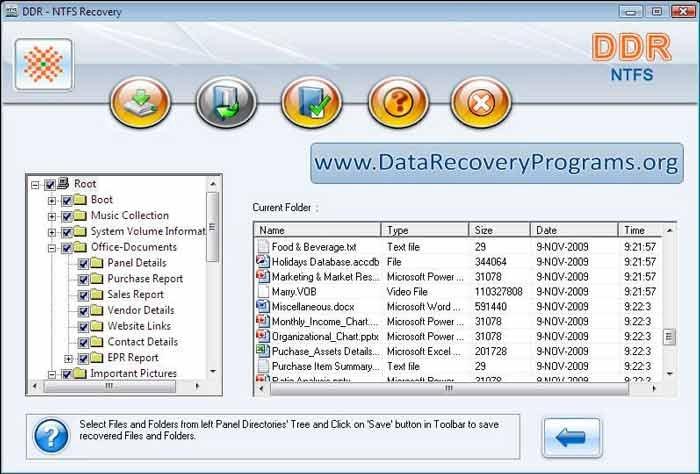Click the Sales Report folder icon
700x474 pixels.
pos(97,295)
